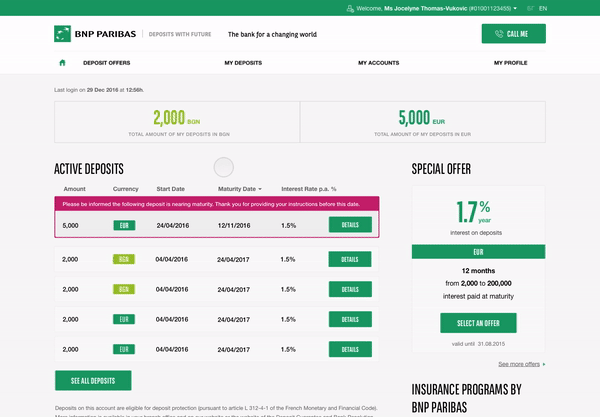Click the Start Date column header
This screenshot has height=417, width=600.
tap(171, 189)
